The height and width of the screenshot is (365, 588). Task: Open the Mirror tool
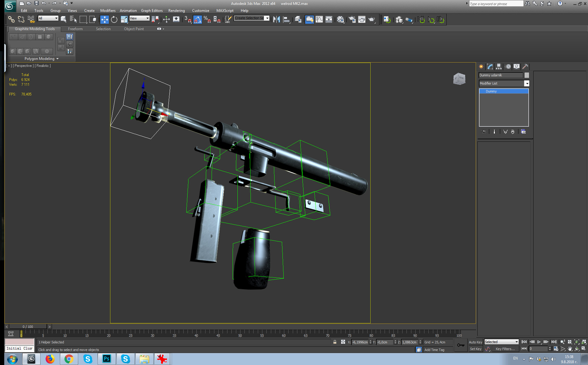(x=277, y=19)
